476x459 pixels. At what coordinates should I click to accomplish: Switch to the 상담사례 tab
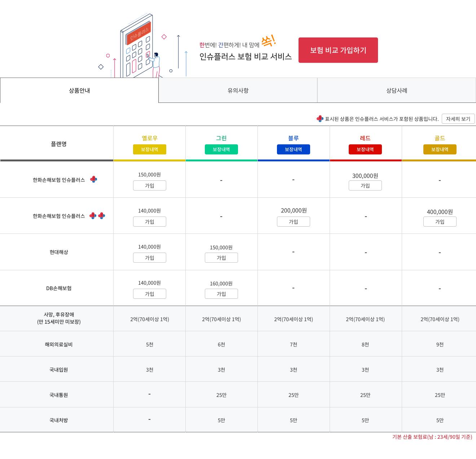[397, 90]
